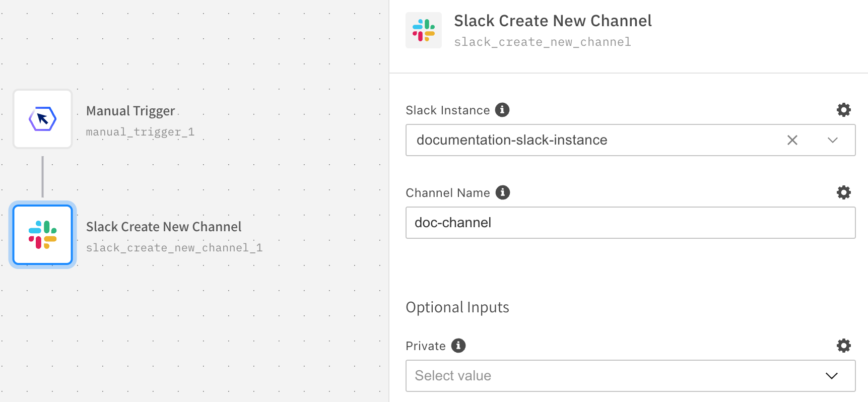Open the Private 'Select value' combo box
This screenshot has height=402, width=868.
(x=605, y=376)
